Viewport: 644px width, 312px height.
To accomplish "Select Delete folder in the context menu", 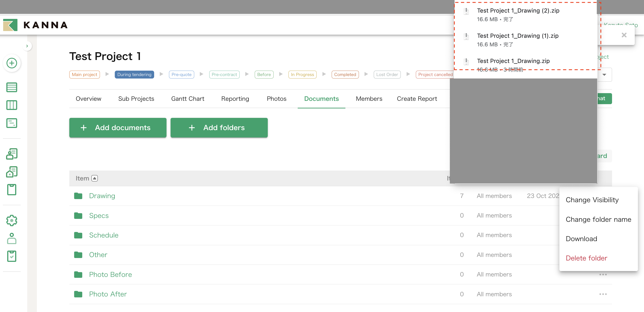I will click(x=586, y=258).
